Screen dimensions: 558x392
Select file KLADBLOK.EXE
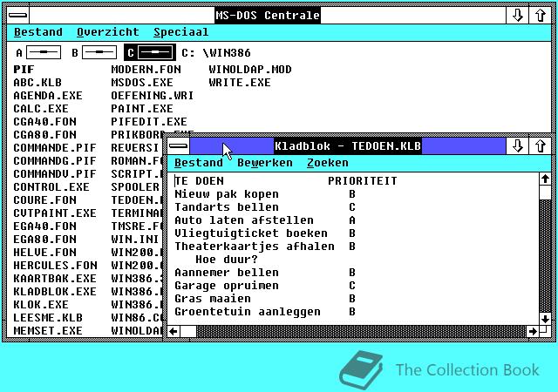click(x=55, y=292)
